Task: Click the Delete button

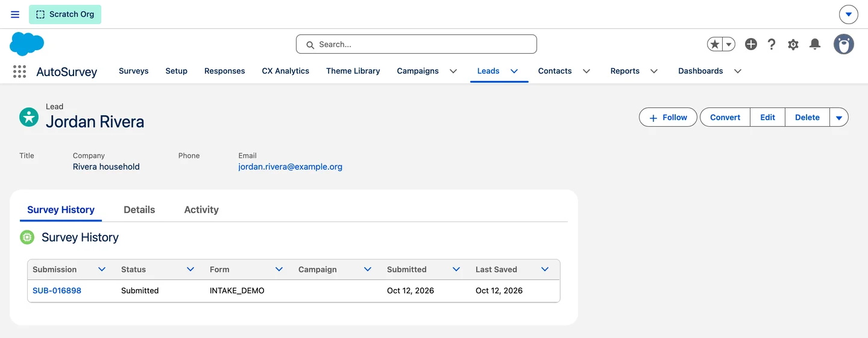Action: click(x=807, y=117)
